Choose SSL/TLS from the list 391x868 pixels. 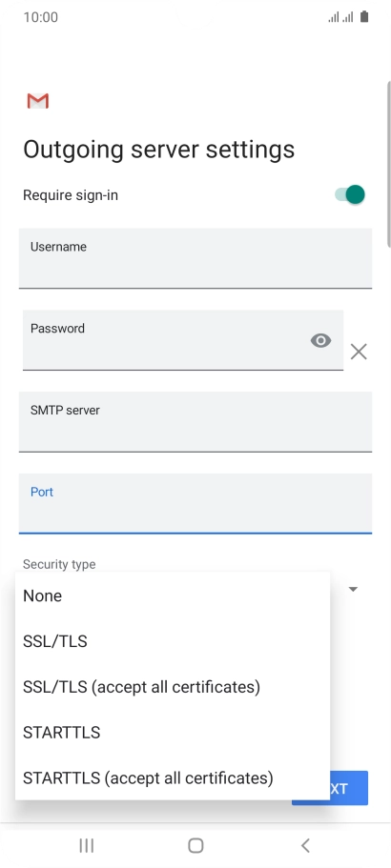coord(173,641)
